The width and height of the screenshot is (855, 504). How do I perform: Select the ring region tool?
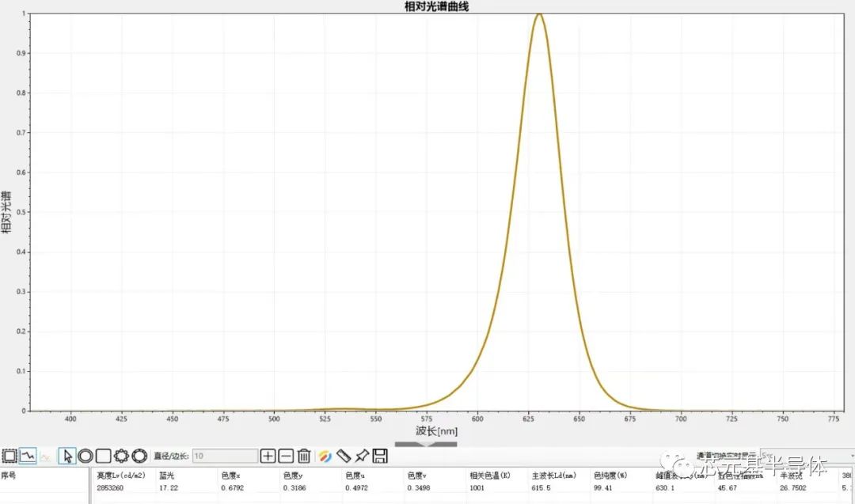tap(139, 456)
